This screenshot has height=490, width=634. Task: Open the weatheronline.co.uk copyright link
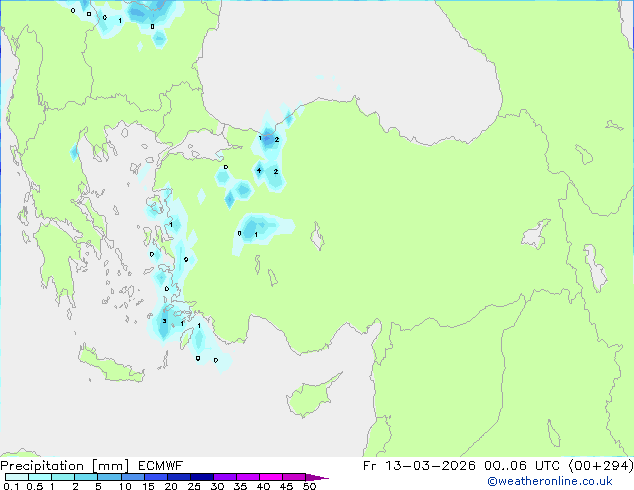pyautogui.click(x=550, y=481)
